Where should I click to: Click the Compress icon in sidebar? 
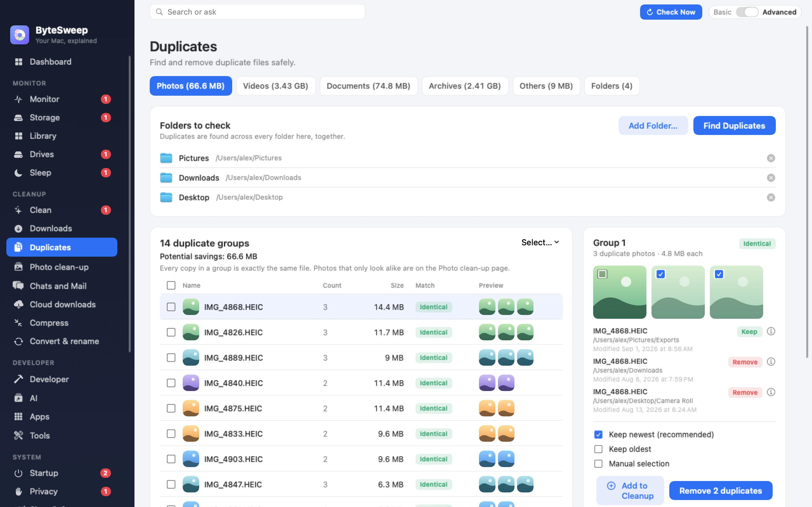point(18,323)
